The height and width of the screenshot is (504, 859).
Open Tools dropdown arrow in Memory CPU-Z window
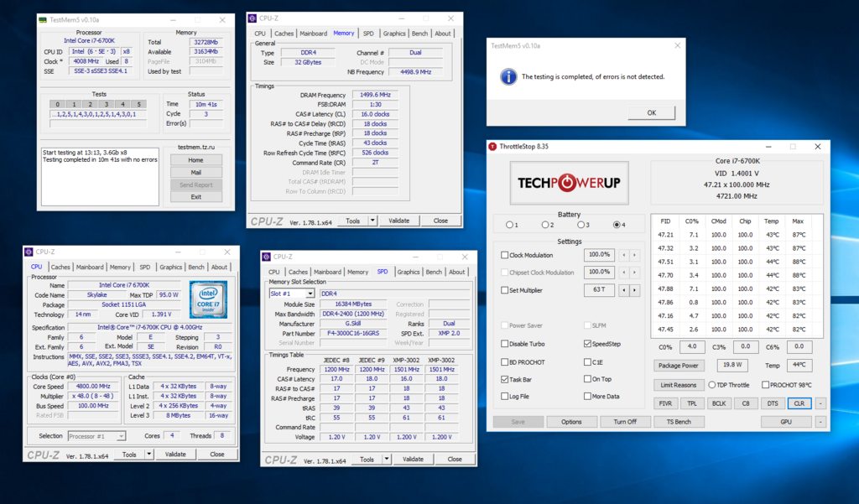click(372, 221)
